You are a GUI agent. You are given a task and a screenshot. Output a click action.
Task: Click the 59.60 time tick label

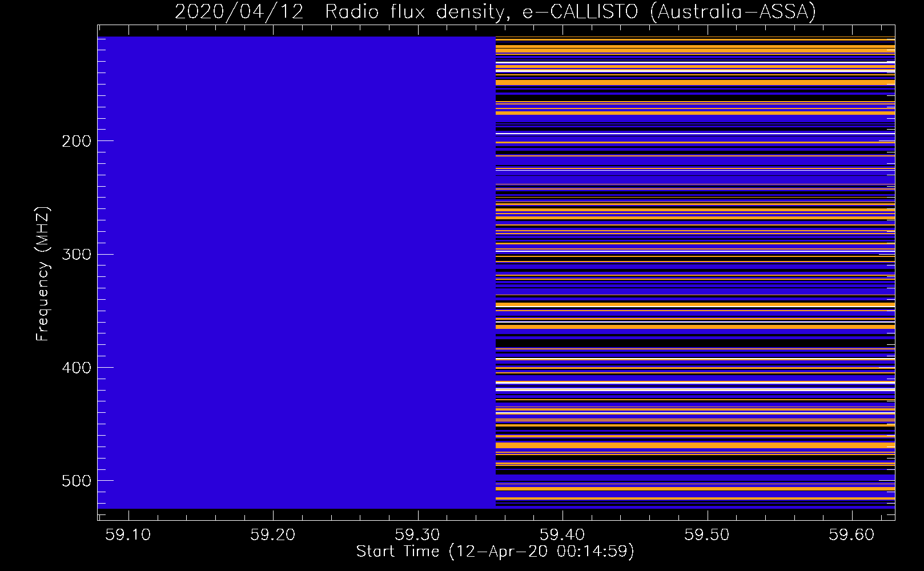[x=851, y=534]
